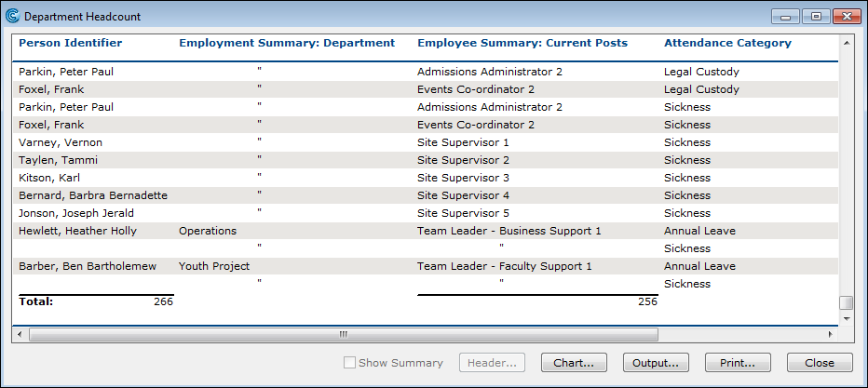Viewport: 868px width, 388px height.
Task: Maximize the Department Headcount window
Action: click(815, 16)
